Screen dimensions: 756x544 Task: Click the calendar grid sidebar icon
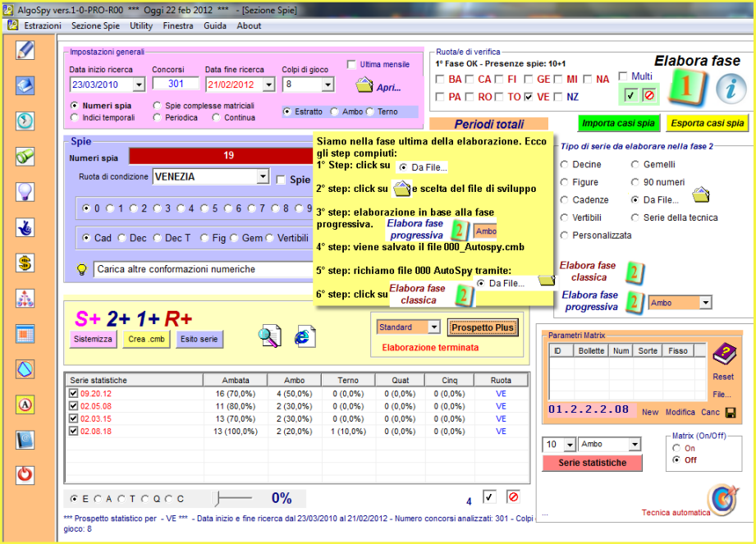25,334
